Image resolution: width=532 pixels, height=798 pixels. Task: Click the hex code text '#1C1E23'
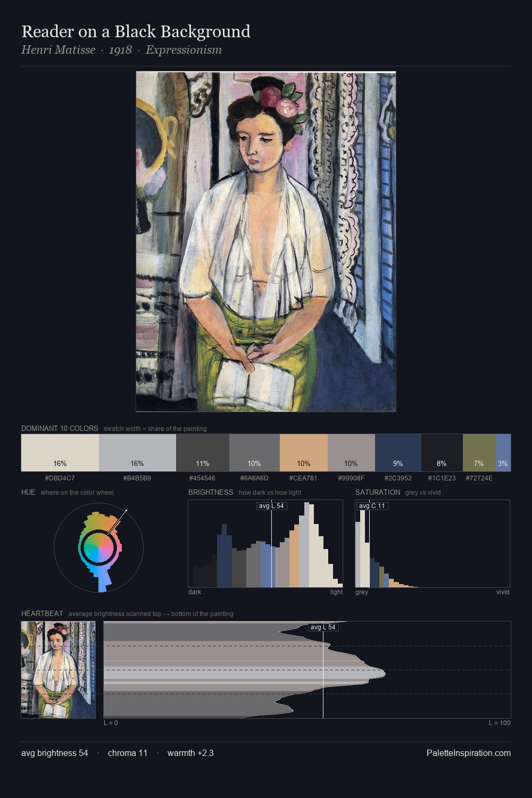[442, 478]
